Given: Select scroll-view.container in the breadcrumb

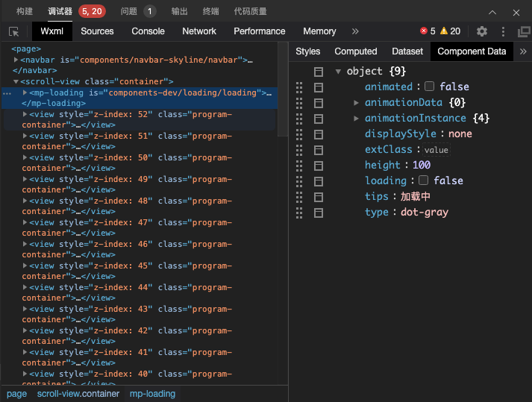Looking at the screenshot, I should 78,394.
